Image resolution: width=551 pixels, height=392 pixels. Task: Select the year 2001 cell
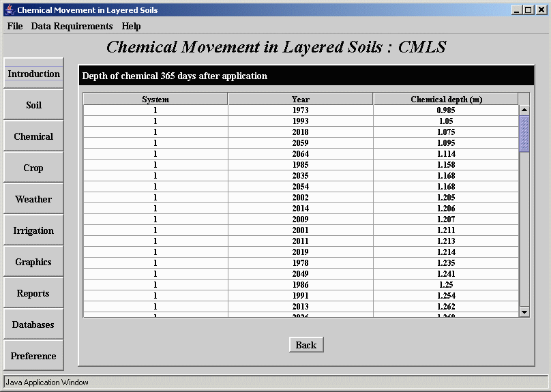(x=301, y=230)
